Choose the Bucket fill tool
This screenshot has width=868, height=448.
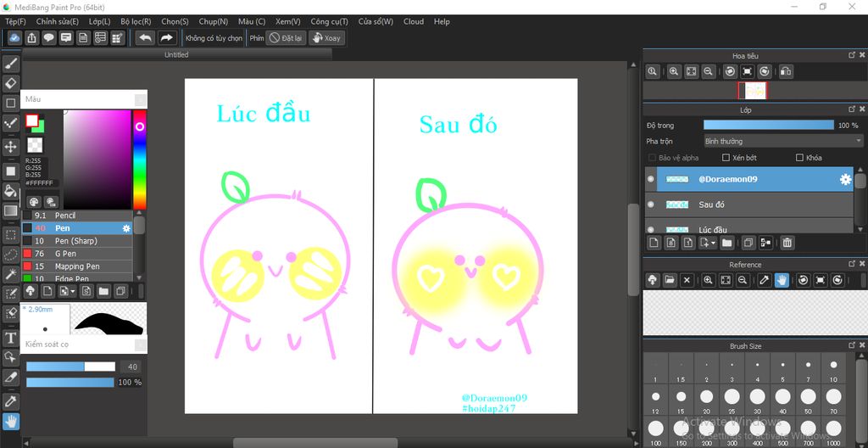click(11, 191)
